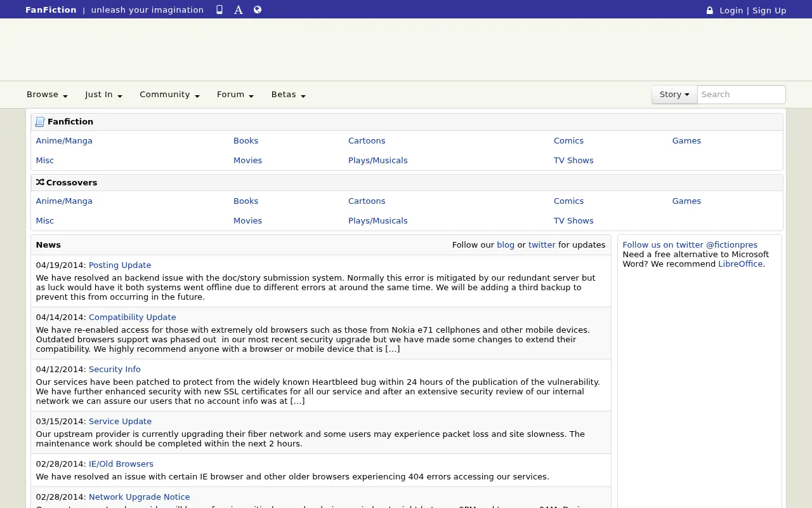
Task: Expand the Betas menu
Action: pyautogui.click(x=289, y=95)
